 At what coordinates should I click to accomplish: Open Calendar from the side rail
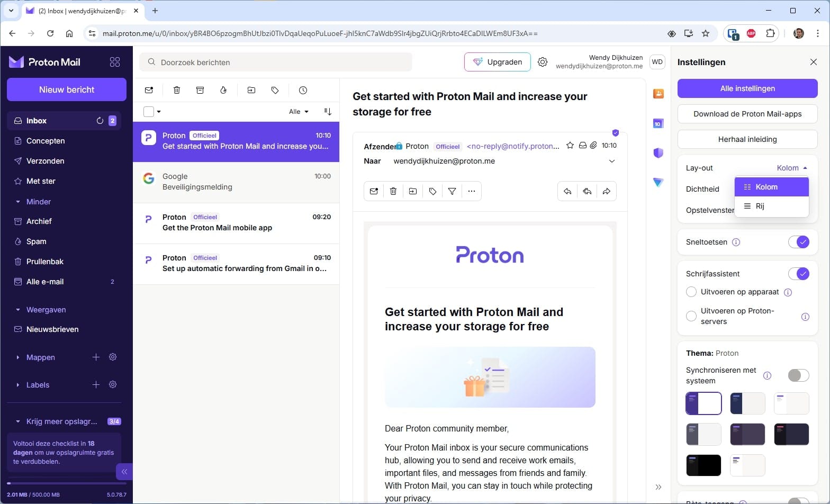coord(658,124)
